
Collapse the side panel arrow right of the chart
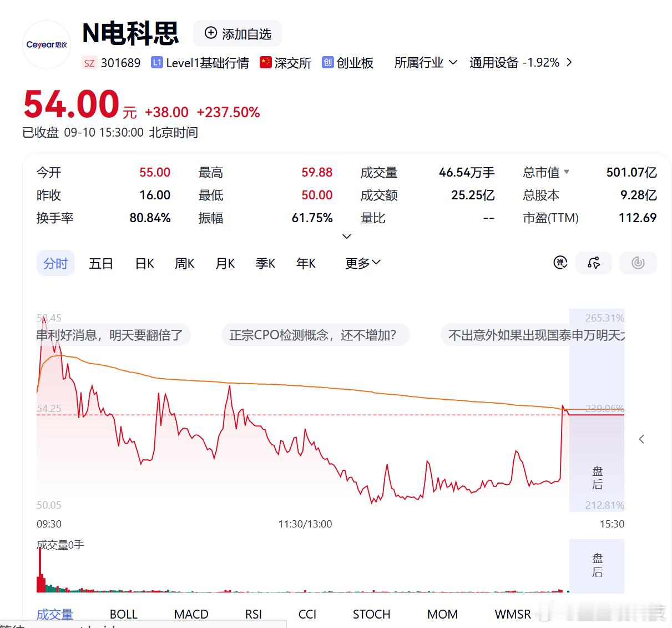(x=641, y=439)
